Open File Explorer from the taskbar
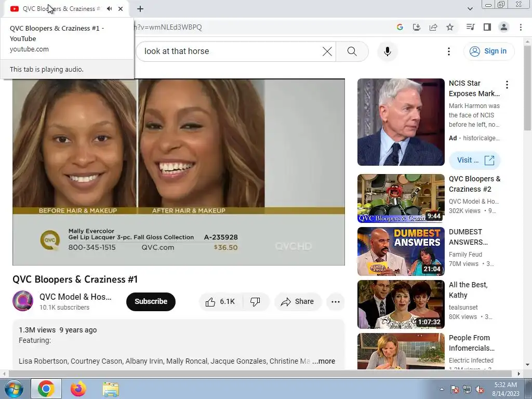Screen dimensions: 532x399 (111, 389)
